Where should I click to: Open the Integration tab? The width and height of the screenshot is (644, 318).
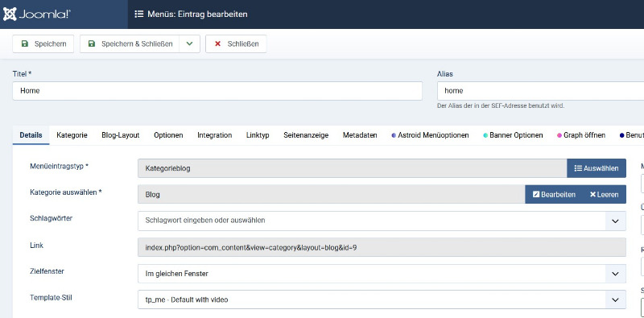click(214, 135)
